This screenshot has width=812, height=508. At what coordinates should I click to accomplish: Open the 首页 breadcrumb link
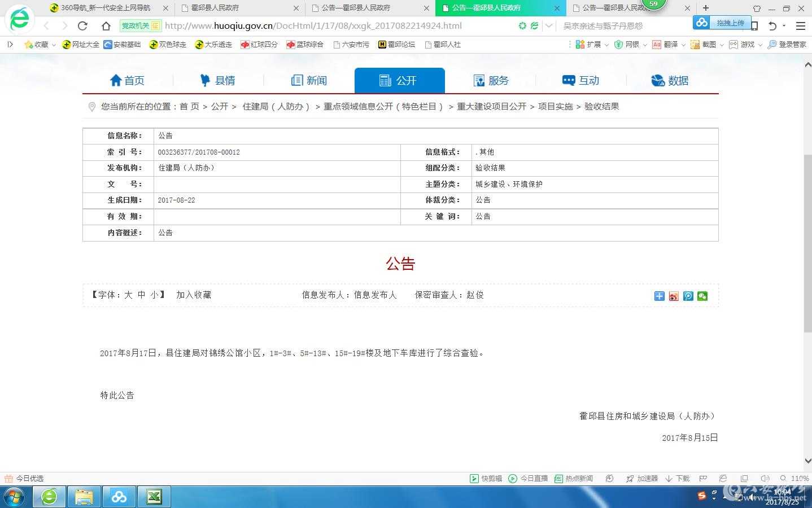pos(189,106)
